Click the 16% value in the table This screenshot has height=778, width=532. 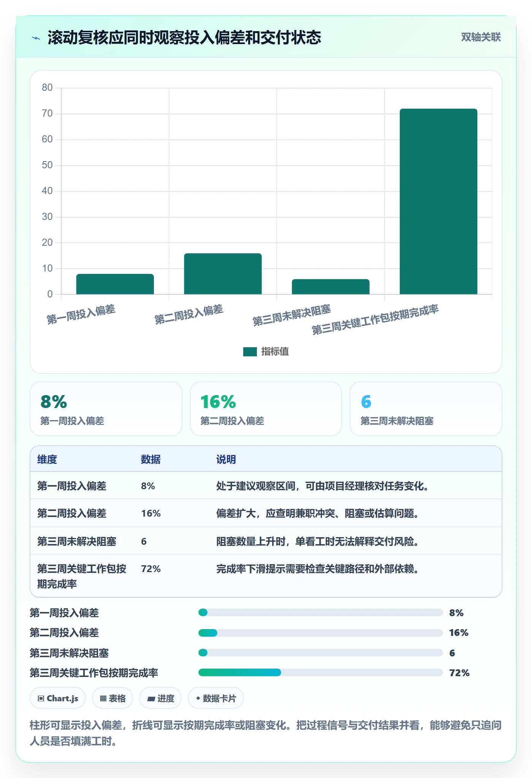point(151,513)
